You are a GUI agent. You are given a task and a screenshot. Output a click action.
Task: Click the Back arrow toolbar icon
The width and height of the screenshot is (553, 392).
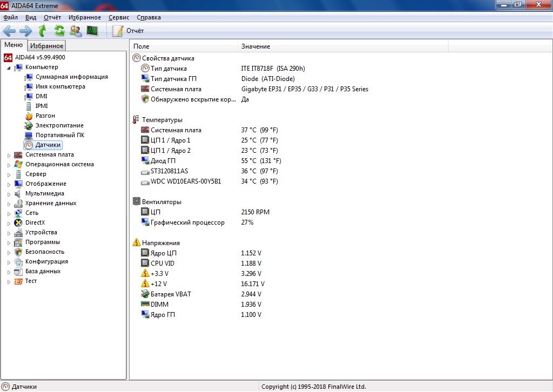click(9, 31)
